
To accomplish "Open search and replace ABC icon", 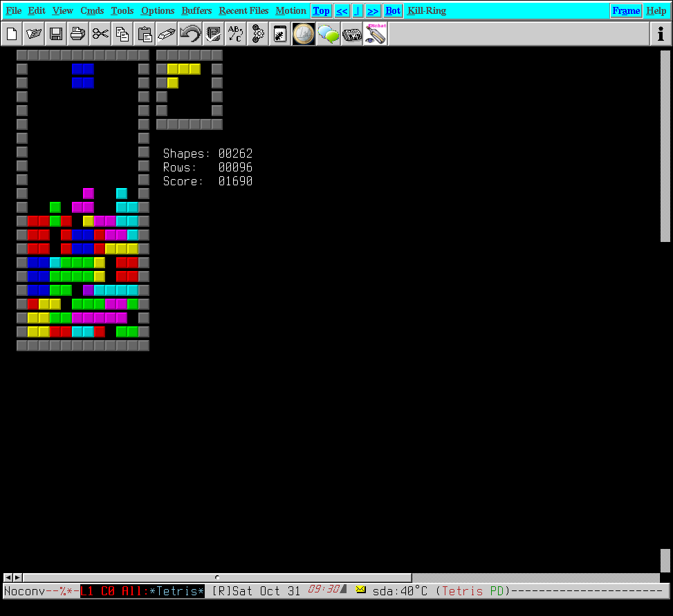I will 236,34.
